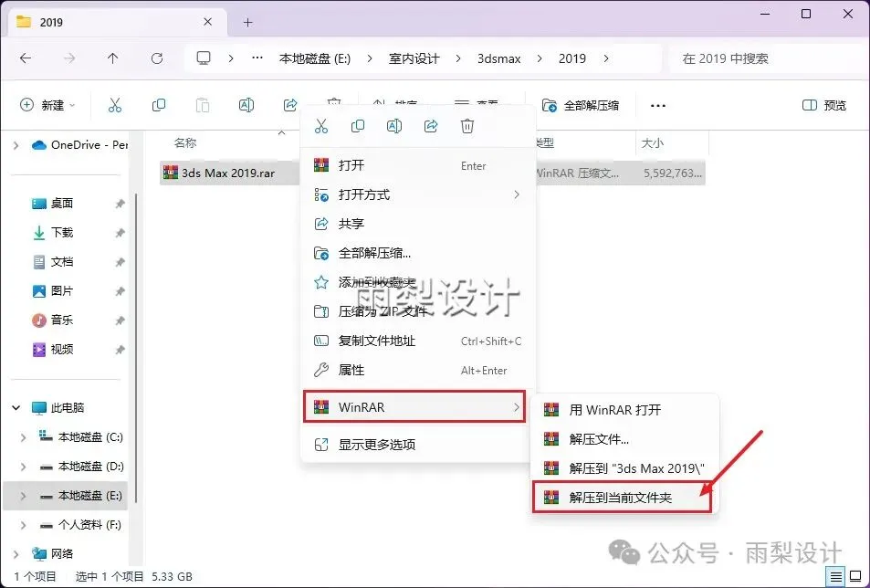Choose 用 WinRAR 打开
The height and width of the screenshot is (588, 870).
coord(625,410)
